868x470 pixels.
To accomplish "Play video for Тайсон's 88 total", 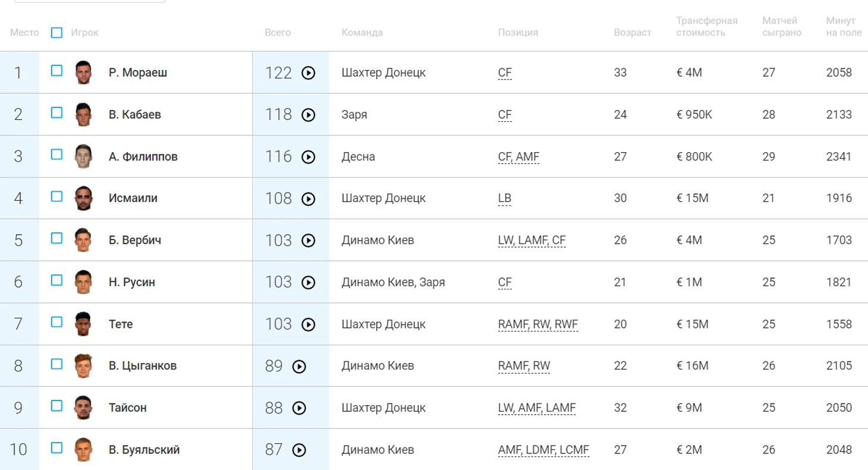I will pos(299,408).
